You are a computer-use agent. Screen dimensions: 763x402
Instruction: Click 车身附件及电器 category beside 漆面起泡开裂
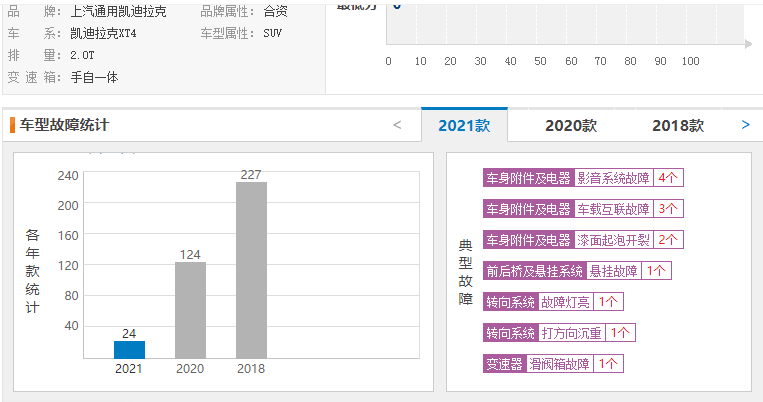point(528,240)
